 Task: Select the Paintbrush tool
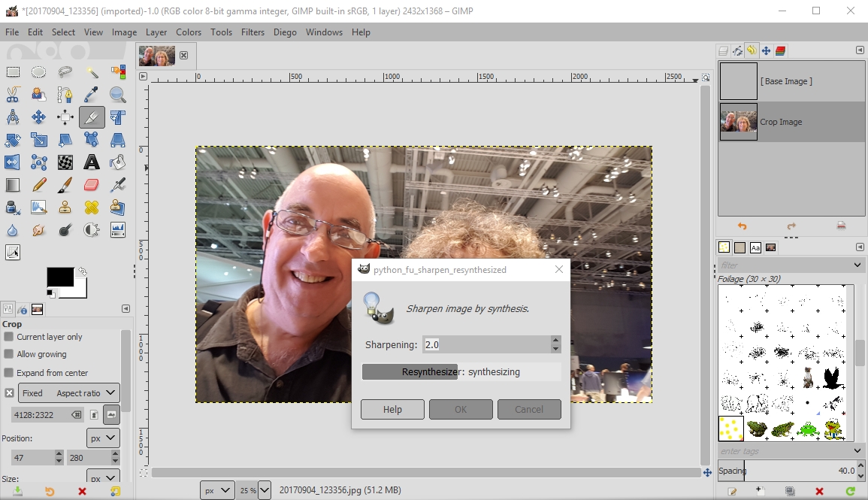pyautogui.click(x=65, y=185)
